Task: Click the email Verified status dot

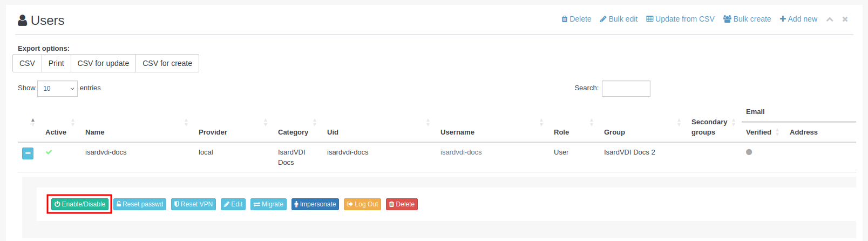Action: [x=749, y=152]
